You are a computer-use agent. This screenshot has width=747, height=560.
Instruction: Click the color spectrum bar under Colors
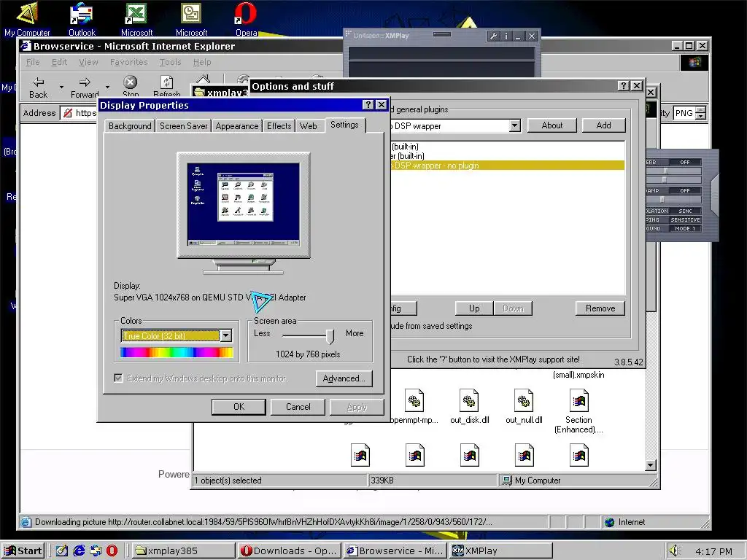tap(177, 352)
